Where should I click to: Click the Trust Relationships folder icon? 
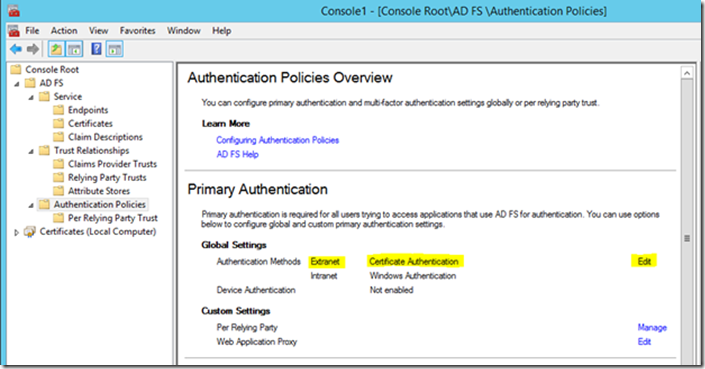44,151
